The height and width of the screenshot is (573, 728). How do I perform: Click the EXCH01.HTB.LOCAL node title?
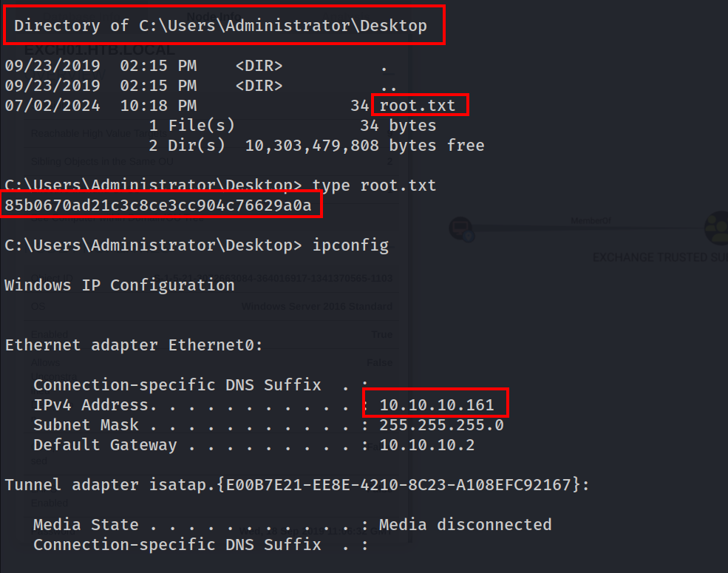click(x=99, y=50)
